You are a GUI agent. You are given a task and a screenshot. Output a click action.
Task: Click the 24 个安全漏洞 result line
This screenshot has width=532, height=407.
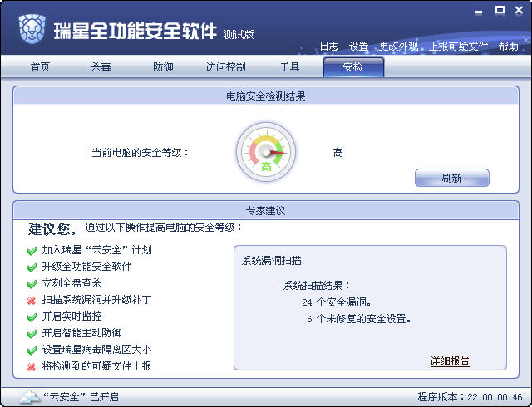coord(336,302)
